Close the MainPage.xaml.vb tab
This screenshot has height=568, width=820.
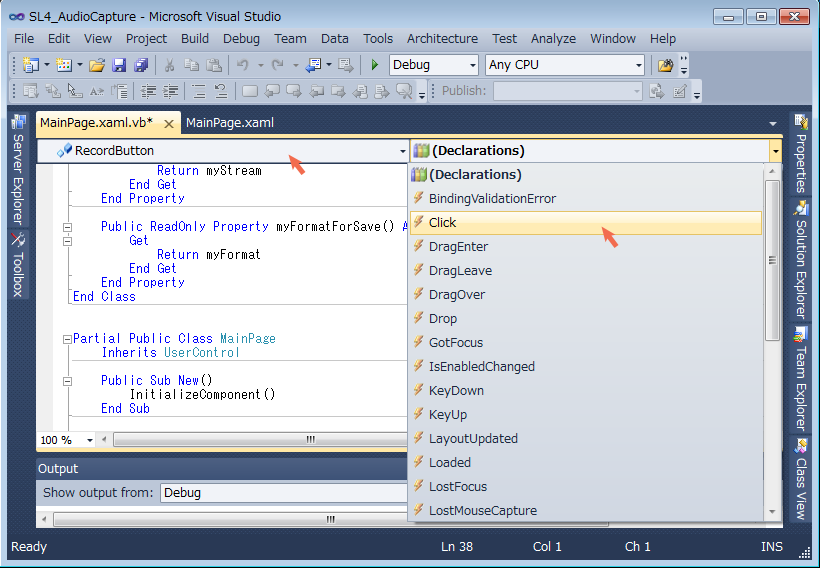pos(169,124)
